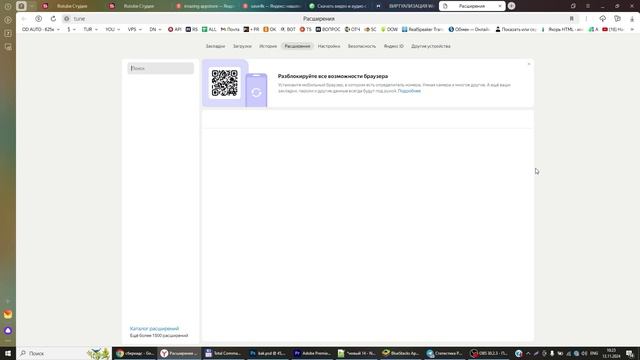Open the История settings tab
Viewport: 640px width, 360px height.
click(268, 46)
